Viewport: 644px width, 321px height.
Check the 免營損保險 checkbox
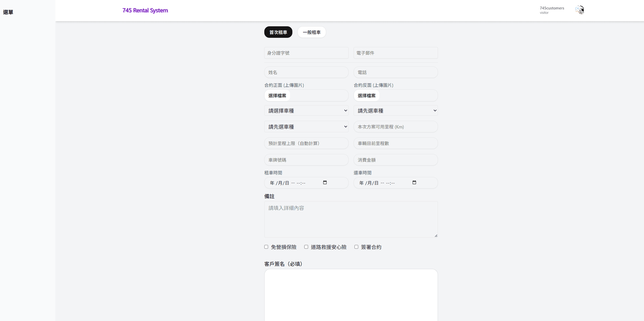pos(266,247)
